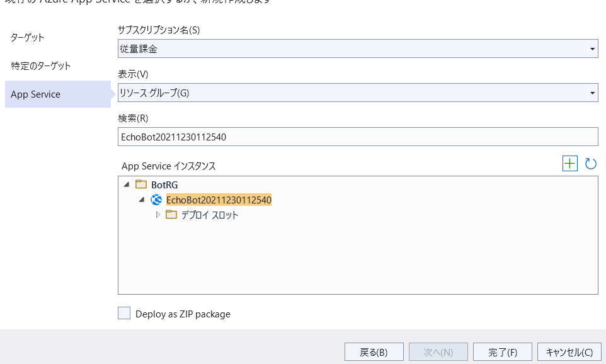Select the EchoBot20211230112540 instance

point(217,200)
